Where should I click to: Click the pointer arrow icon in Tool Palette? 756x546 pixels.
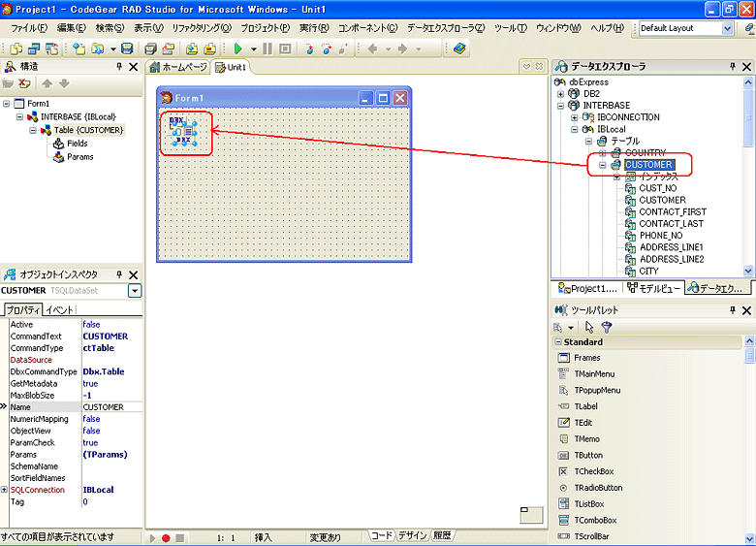(589, 328)
